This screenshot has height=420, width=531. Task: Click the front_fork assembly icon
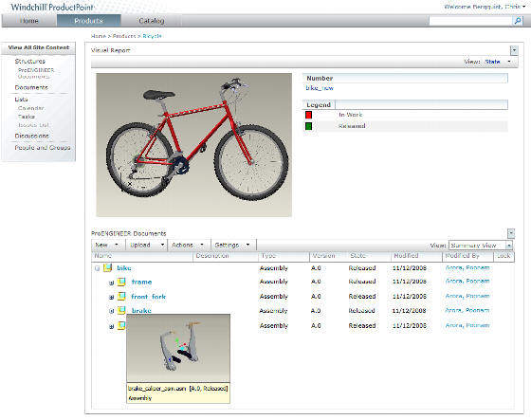pyautogui.click(x=121, y=297)
